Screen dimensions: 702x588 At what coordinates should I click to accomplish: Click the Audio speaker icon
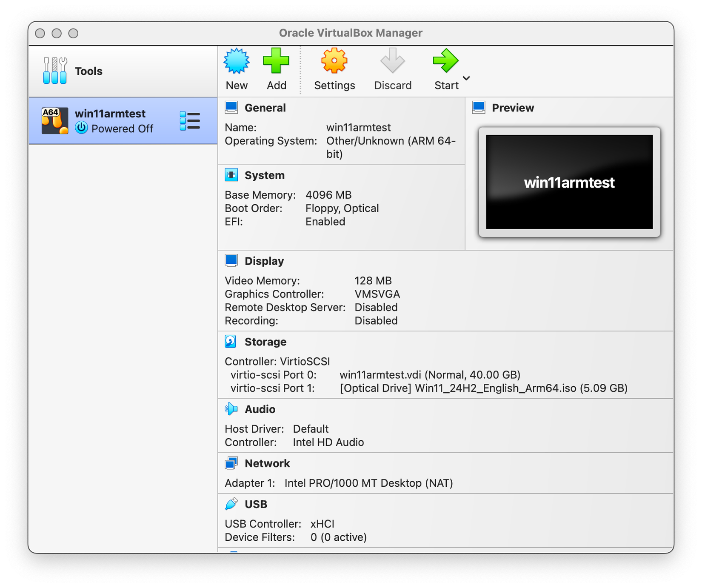point(230,408)
